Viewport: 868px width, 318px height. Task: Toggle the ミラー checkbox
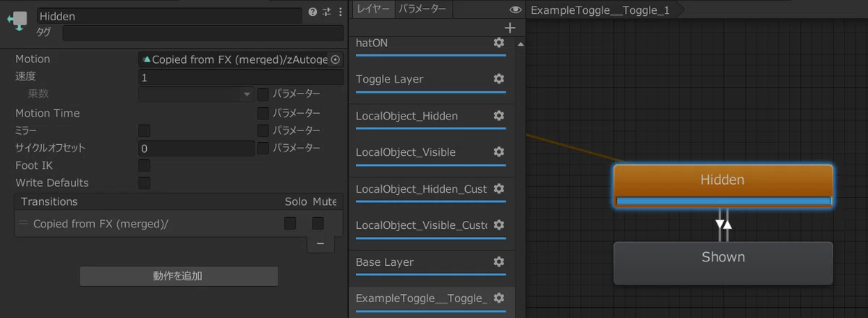(x=144, y=130)
